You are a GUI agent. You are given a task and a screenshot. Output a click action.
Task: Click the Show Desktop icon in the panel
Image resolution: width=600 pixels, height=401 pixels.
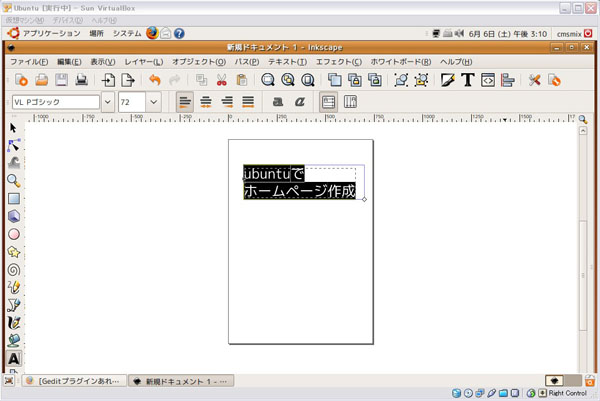tap(9, 381)
